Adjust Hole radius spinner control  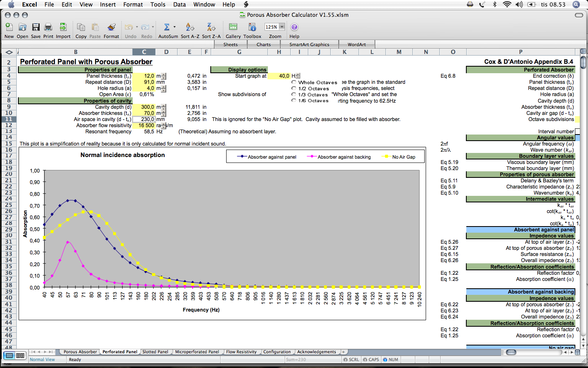pyautogui.click(x=163, y=88)
